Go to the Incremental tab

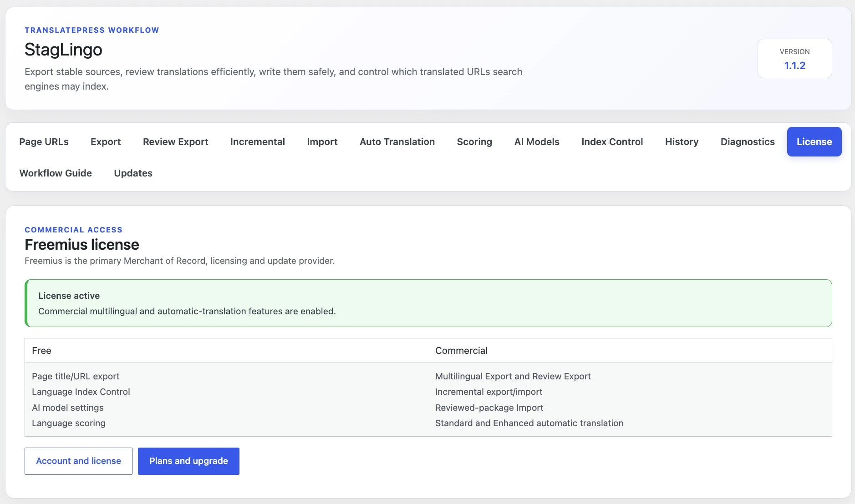(257, 142)
